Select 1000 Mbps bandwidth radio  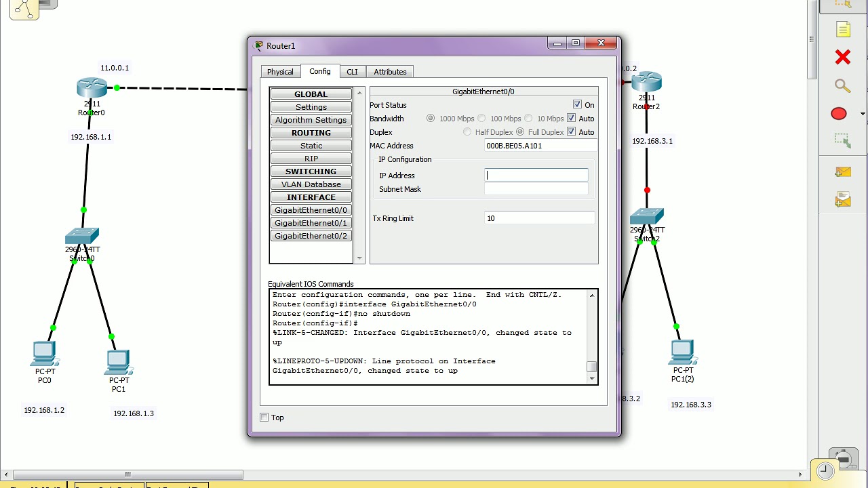pos(430,118)
